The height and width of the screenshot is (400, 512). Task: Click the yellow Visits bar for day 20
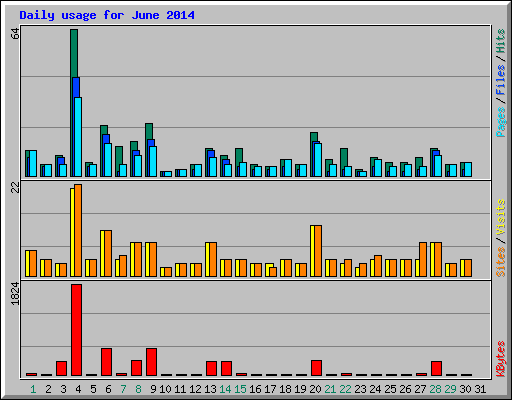(313, 251)
